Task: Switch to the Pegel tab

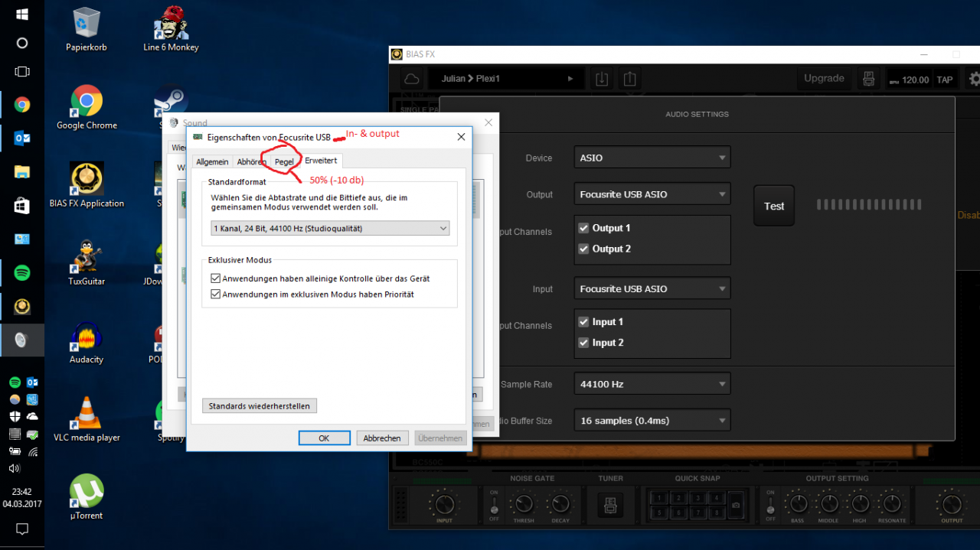Action: click(x=284, y=161)
